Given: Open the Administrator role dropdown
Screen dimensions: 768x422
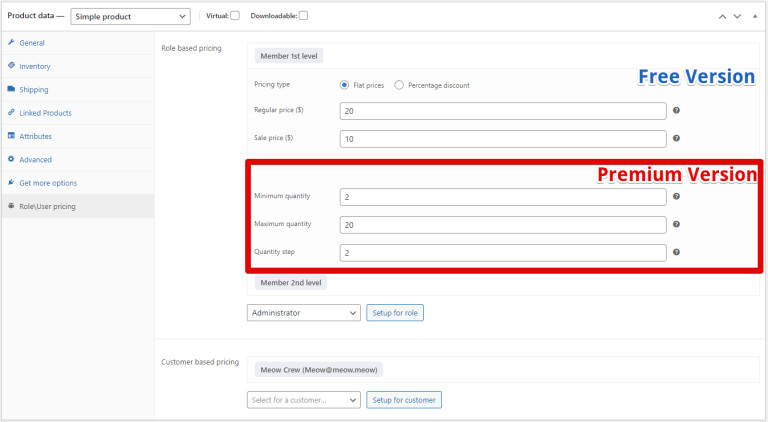Looking at the screenshot, I should pyautogui.click(x=304, y=313).
